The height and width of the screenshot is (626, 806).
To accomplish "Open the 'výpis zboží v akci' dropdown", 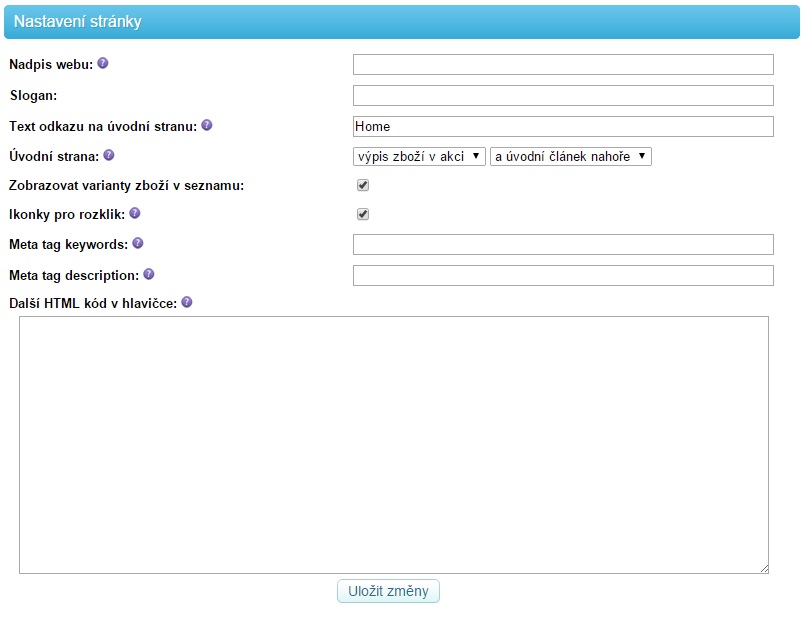I will 419,156.
